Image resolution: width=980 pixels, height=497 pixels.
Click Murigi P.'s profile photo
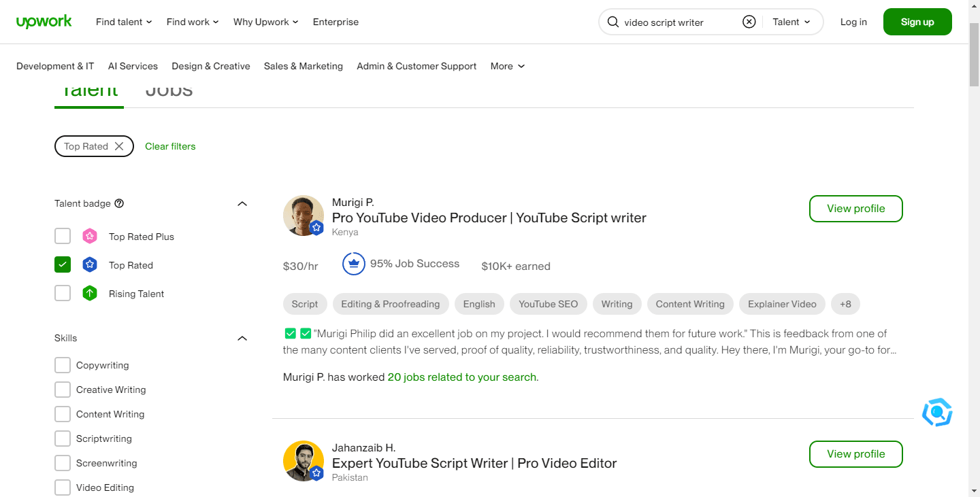[x=303, y=216]
